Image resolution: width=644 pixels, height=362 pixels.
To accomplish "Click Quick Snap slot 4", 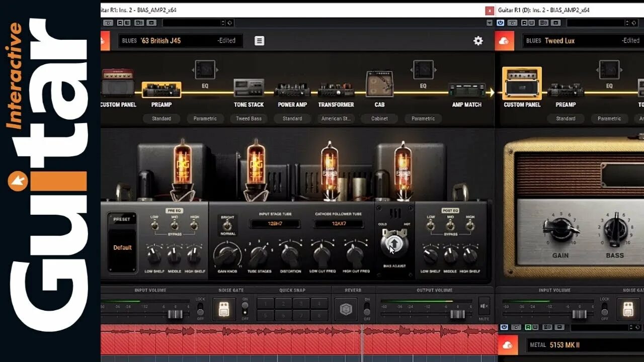I will [x=319, y=303].
